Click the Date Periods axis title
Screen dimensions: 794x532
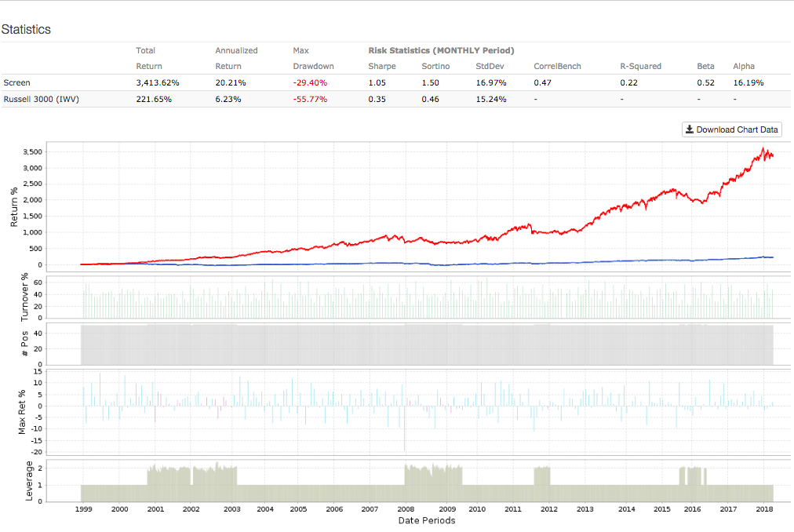426,520
